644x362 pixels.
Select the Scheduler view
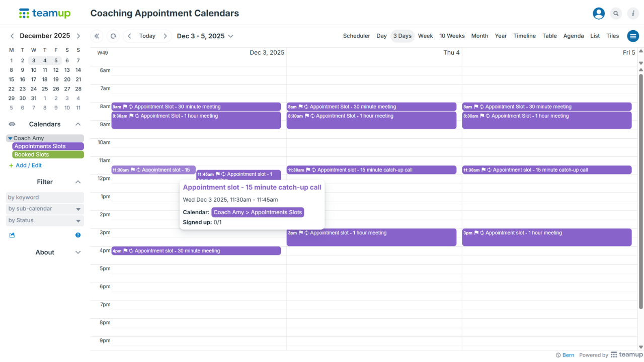(357, 36)
